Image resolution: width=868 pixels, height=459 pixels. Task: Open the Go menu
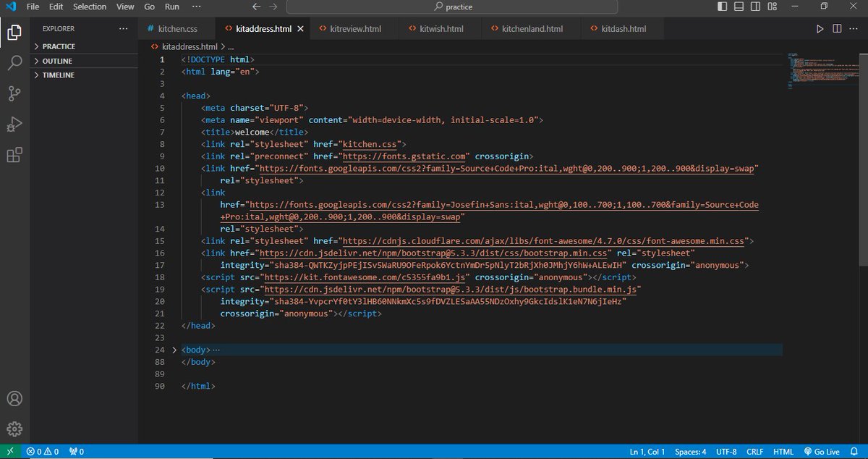pos(150,7)
